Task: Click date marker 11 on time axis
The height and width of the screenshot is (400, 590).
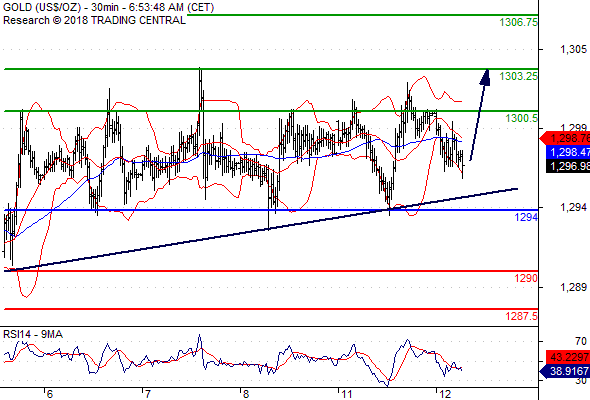Action: (347, 394)
